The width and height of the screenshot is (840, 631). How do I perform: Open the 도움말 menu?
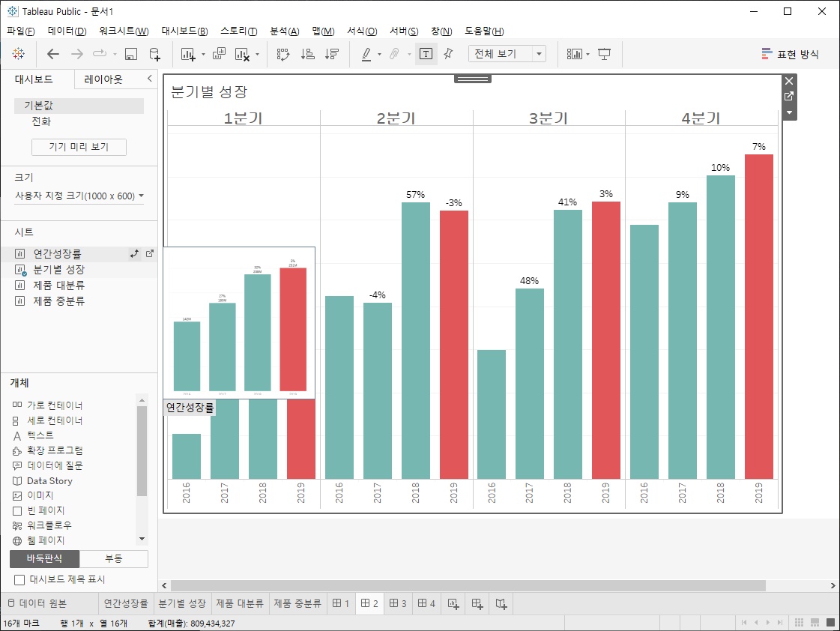coord(484,31)
